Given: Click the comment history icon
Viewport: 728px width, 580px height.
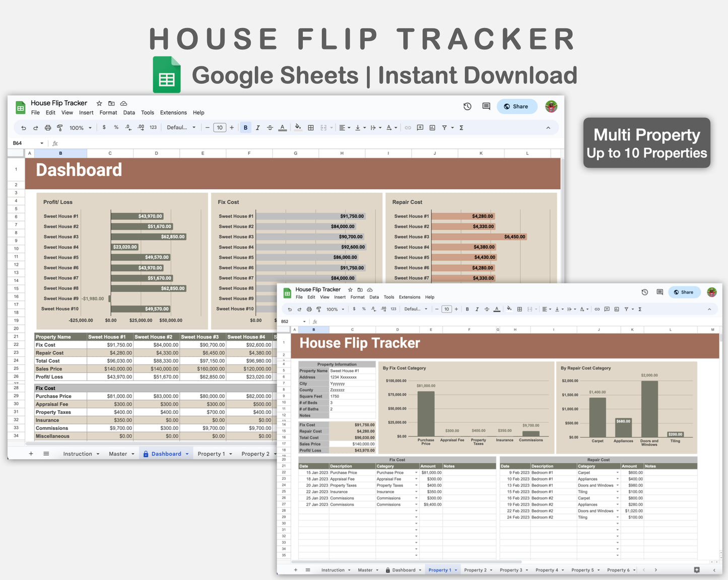Looking at the screenshot, I should pyautogui.click(x=486, y=106).
